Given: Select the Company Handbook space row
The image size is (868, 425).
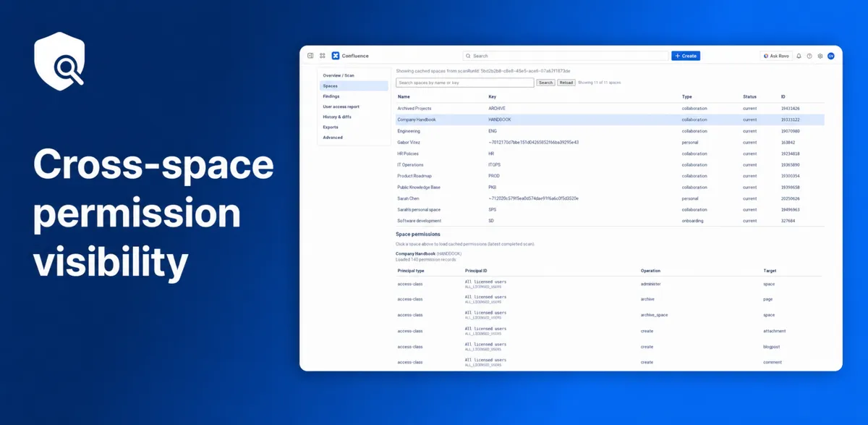Looking at the screenshot, I should pos(610,119).
